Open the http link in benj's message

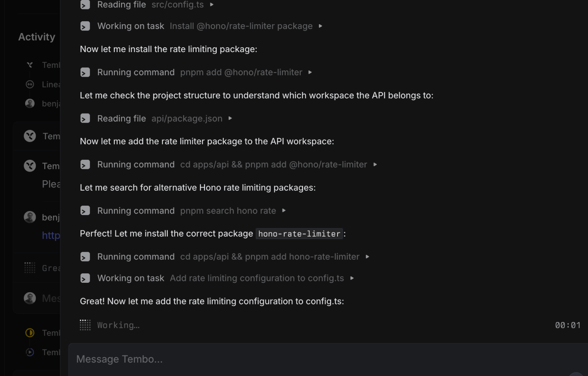[51, 235]
